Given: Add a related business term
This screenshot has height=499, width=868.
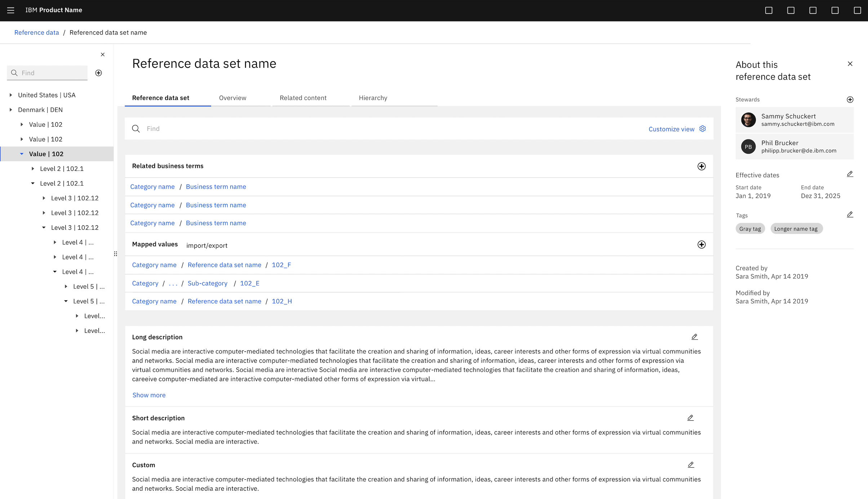Looking at the screenshot, I should pos(701,166).
